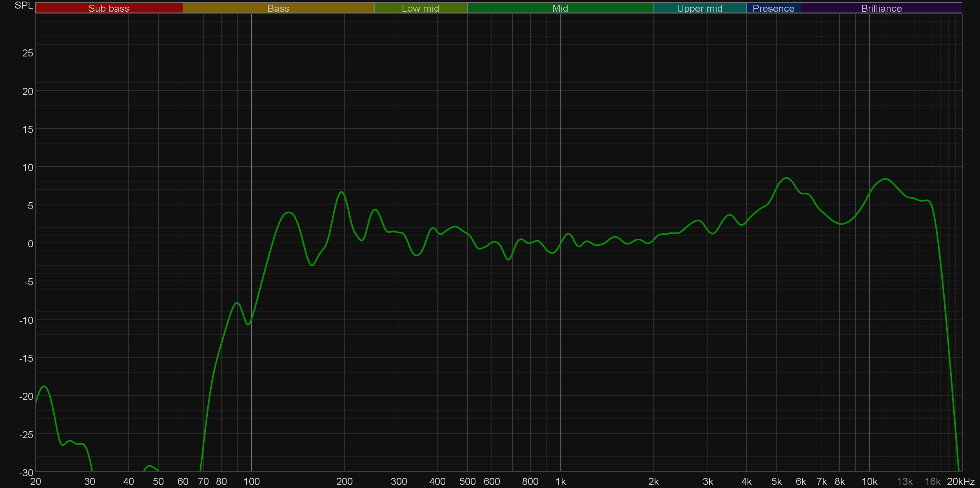980x488 pixels.
Task: Click the curve peak near 200 Hz
Action: [x=342, y=192]
